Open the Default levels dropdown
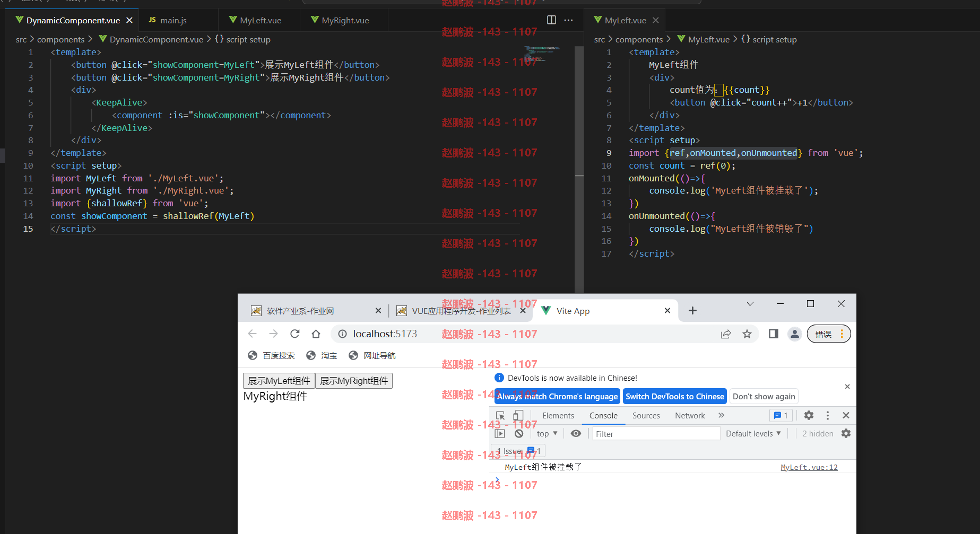The width and height of the screenshot is (980, 534). [753, 433]
